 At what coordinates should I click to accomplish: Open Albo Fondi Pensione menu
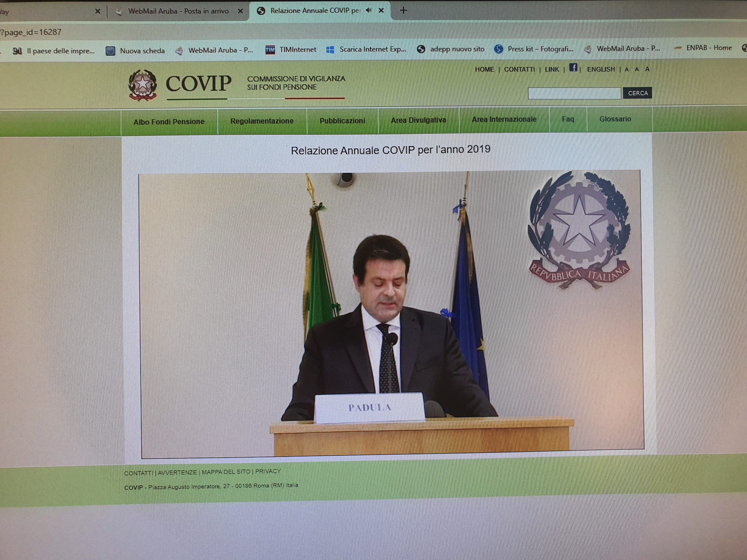tap(169, 122)
